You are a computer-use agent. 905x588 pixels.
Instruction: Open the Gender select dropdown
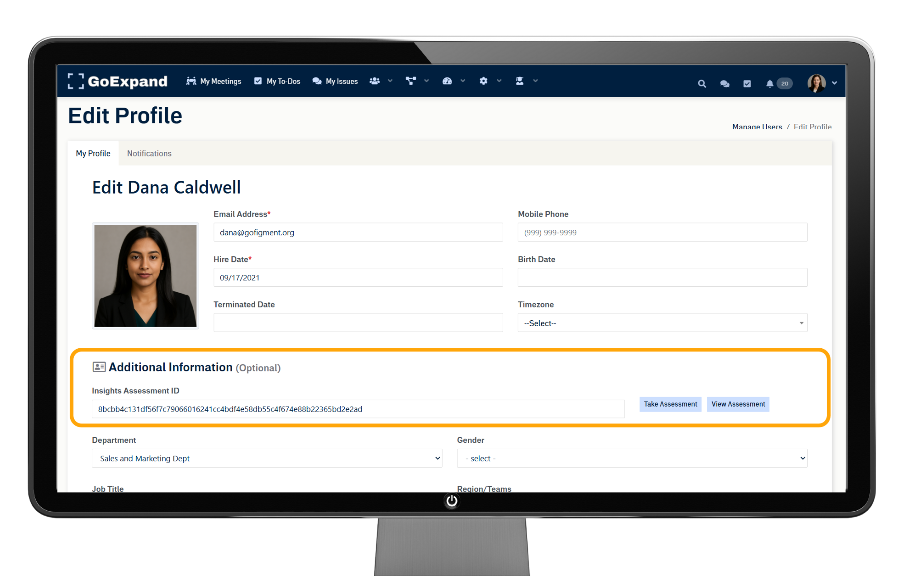click(x=632, y=458)
